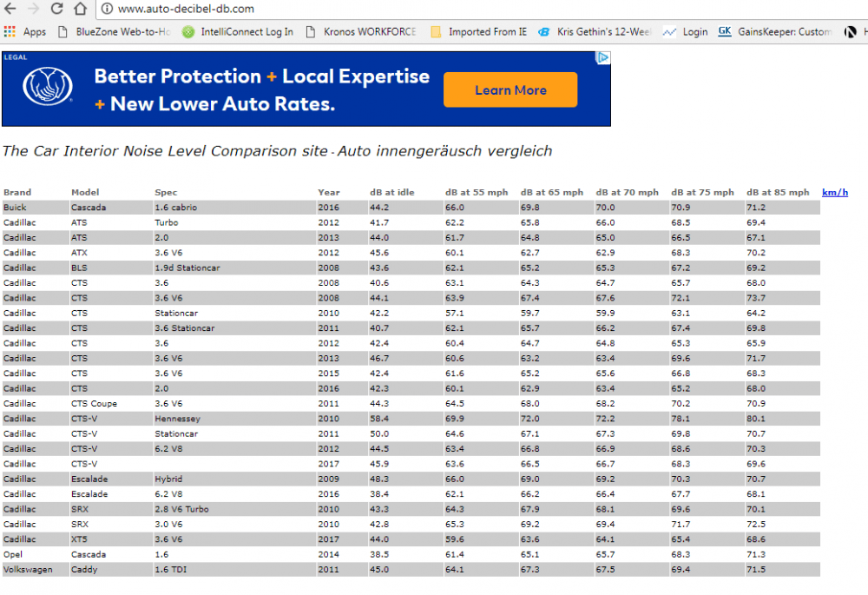View site information icon in address bar
This screenshot has width=868, height=595.
point(107,9)
